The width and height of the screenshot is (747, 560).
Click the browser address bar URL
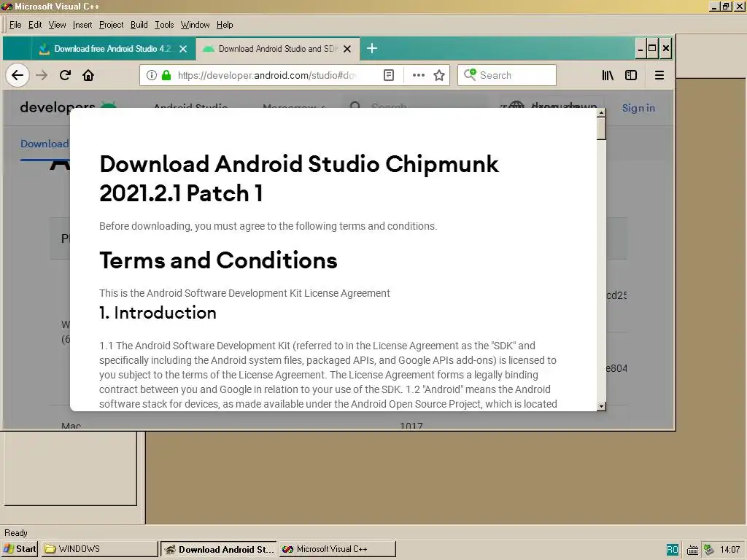(267, 75)
